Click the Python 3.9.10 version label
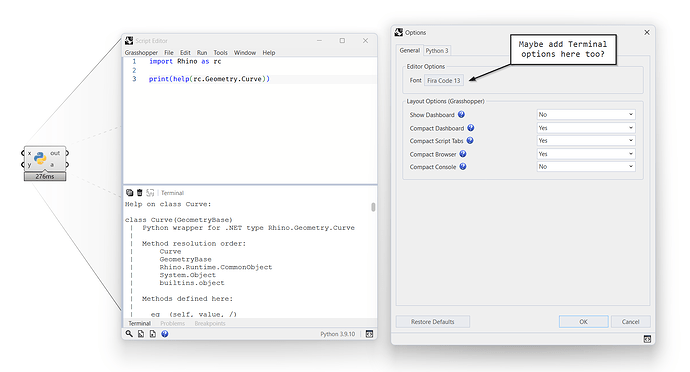Viewport: 690px width, 372px height. click(x=338, y=334)
